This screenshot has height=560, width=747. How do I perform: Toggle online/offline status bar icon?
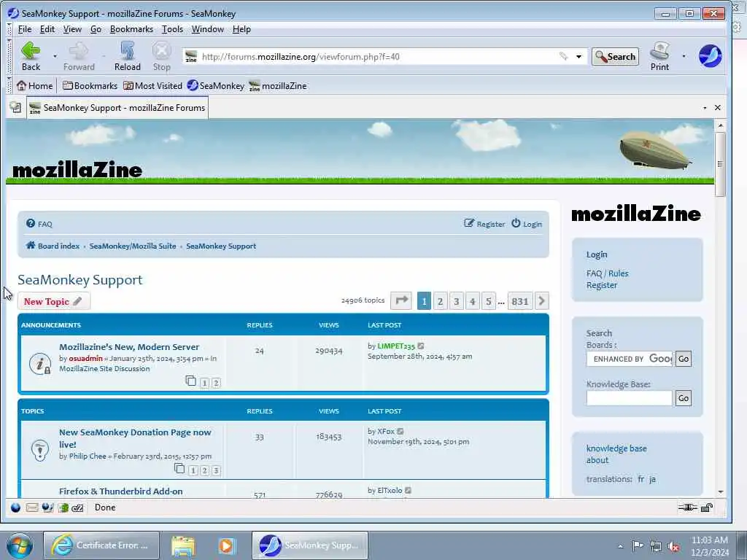tap(687, 507)
